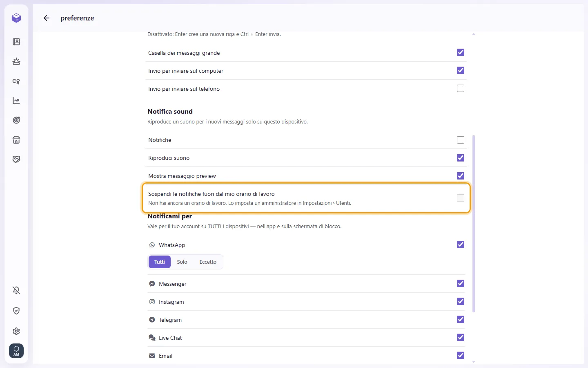Uncheck the Live Chat notifications checkbox
The image size is (588, 368).
[461, 337]
